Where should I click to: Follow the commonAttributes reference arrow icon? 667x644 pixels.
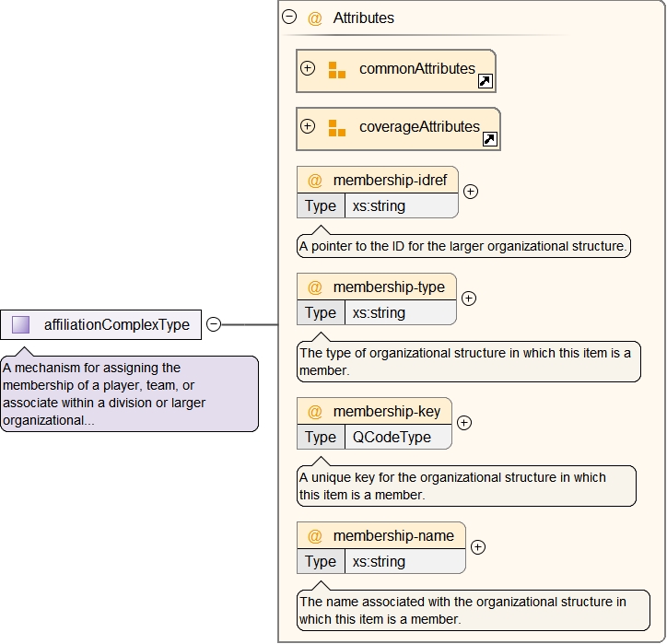pos(485,81)
